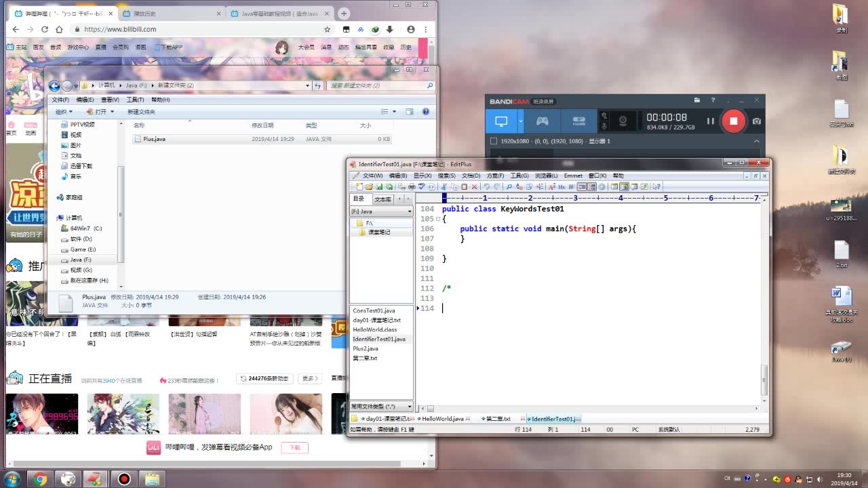This screenshot has width=868, height=488.
Task: Tick checkbox beside 1920x1080 in Bandicam
Action: click(x=494, y=141)
